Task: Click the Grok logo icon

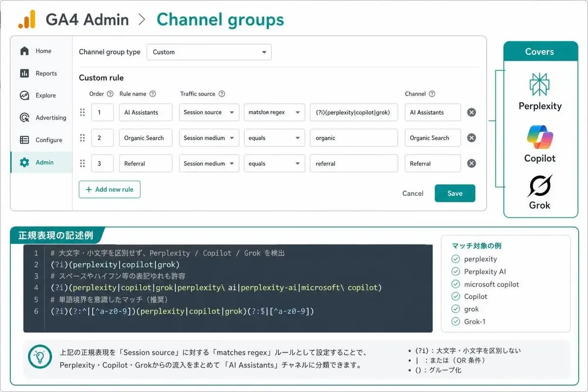Action: point(540,186)
